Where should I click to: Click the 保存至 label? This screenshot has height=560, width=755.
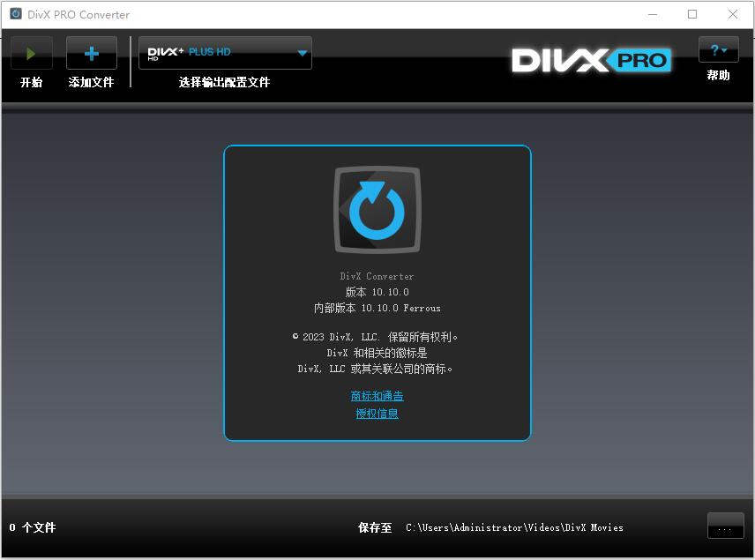pos(375,527)
